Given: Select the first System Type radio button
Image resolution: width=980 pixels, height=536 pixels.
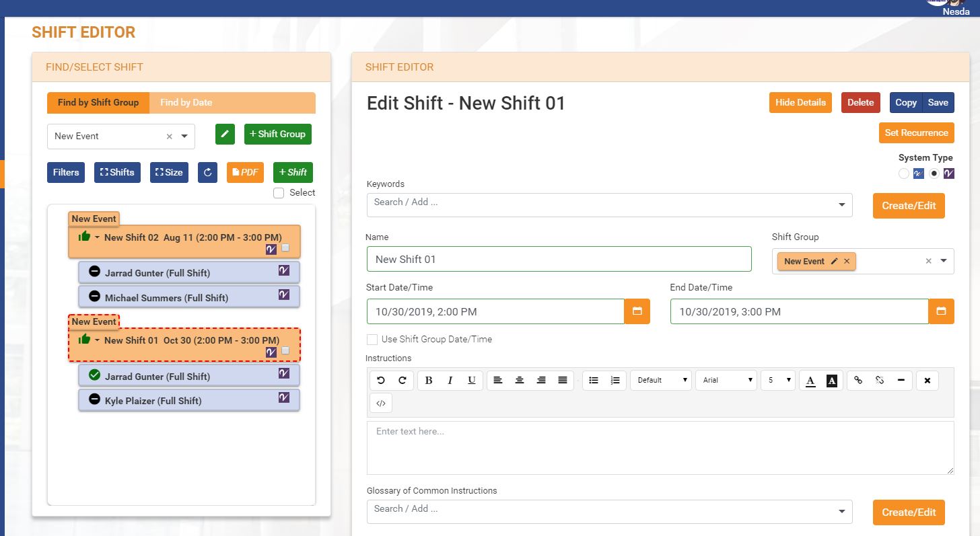Looking at the screenshot, I should [x=903, y=174].
